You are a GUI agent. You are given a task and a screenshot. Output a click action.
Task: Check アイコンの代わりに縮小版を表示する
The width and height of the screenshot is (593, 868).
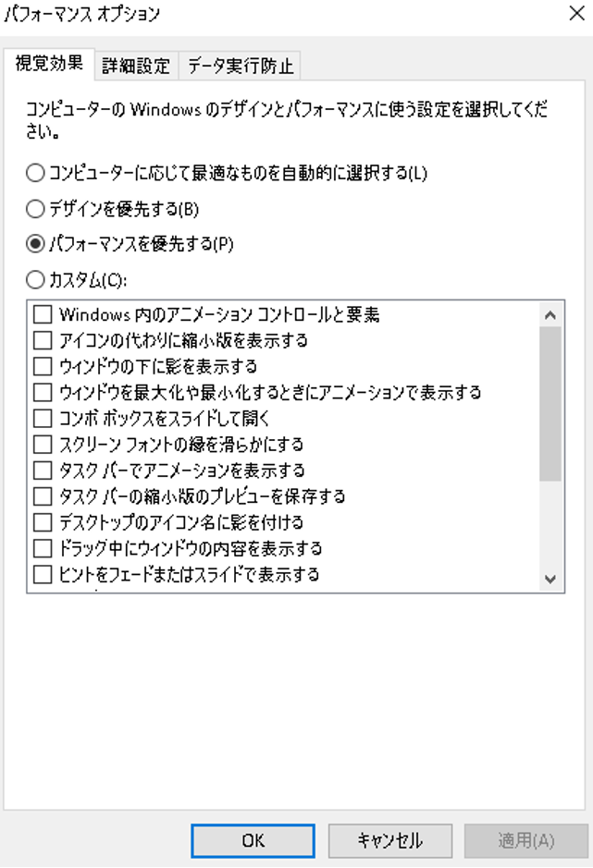(43, 341)
